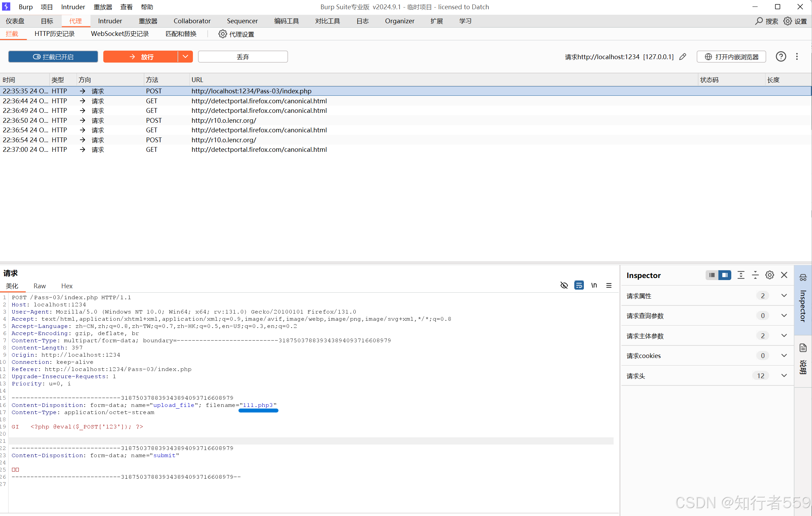This screenshot has width=812, height=516.
Task: Toggle the hide non-printable characters eye icon
Action: pyautogui.click(x=564, y=285)
